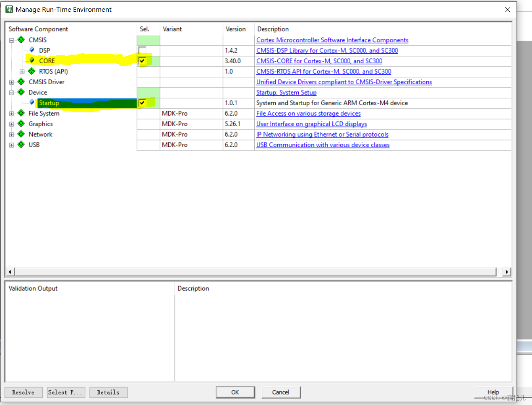Screen dimensions: 532x405
Task: Click the green diamond icon beside Graphics
Action: (x=21, y=124)
